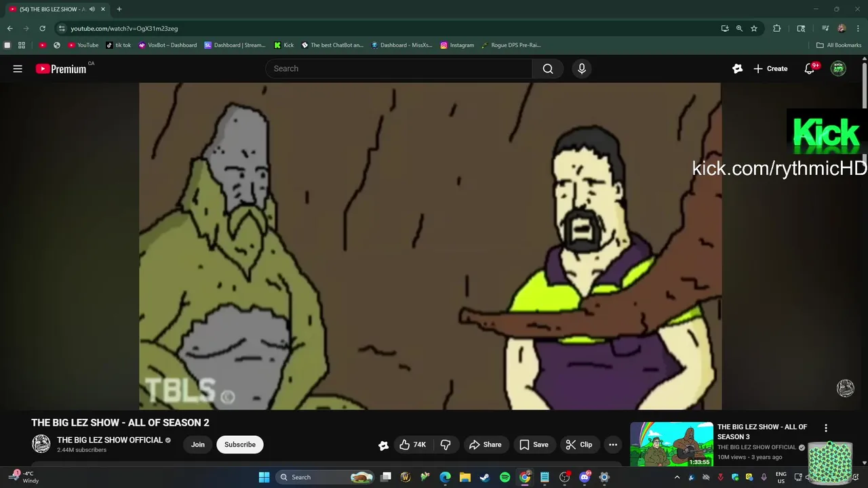The image size is (868, 488).
Task: Click the search magnifier button
Action: 548,68
